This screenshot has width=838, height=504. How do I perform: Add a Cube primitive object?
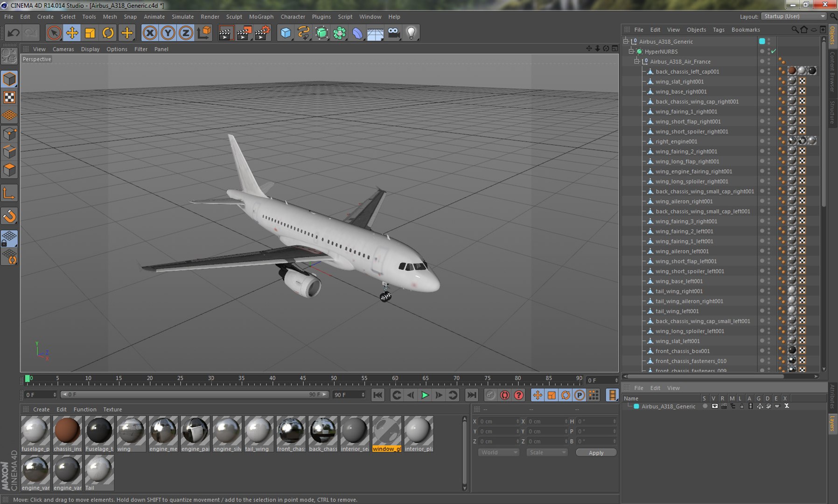click(286, 33)
